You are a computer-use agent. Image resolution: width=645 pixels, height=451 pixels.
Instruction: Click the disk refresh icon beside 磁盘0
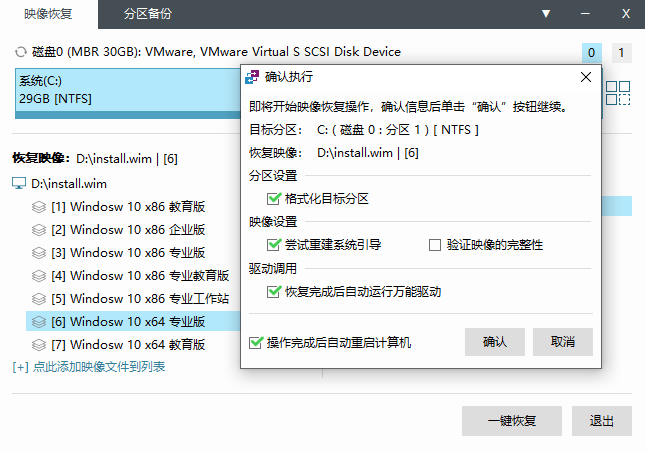[20, 52]
